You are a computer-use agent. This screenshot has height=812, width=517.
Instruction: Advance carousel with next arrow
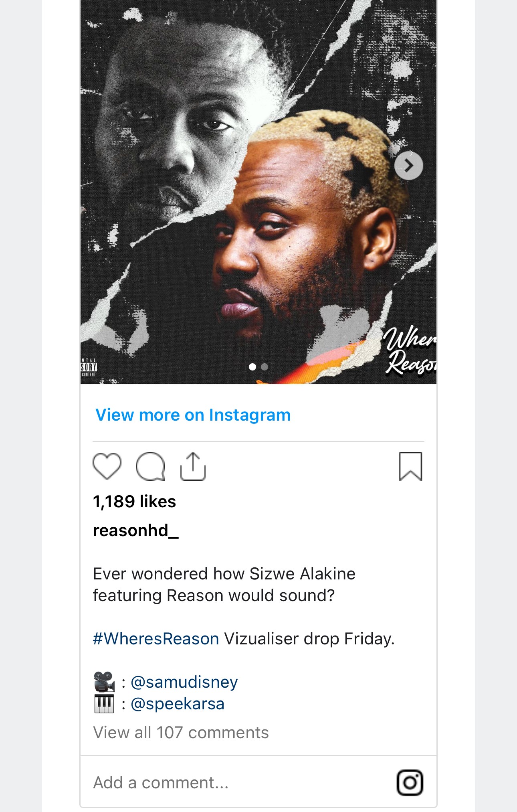(x=408, y=165)
